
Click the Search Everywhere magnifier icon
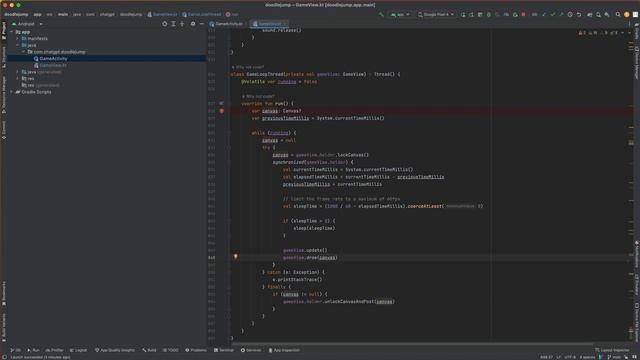(x=618, y=14)
